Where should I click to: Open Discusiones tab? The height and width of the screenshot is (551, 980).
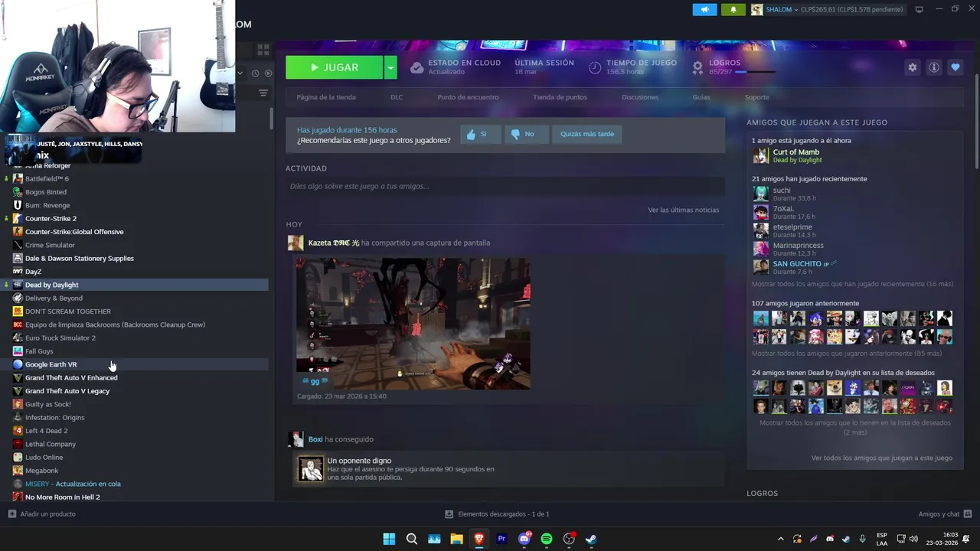pos(640,97)
